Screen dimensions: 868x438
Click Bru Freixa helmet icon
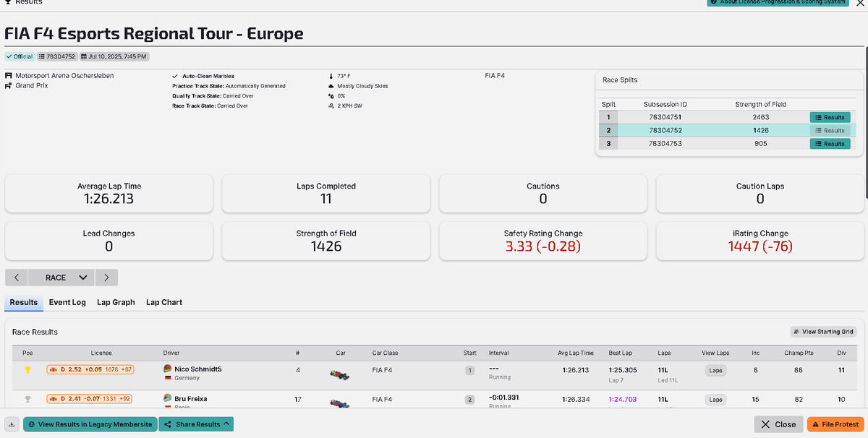pyautogui.click(x=169, y=398)
